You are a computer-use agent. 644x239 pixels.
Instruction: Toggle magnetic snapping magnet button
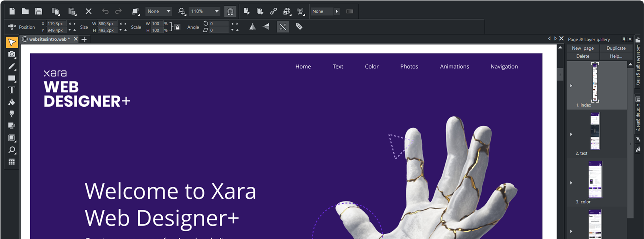click(230, 11)
